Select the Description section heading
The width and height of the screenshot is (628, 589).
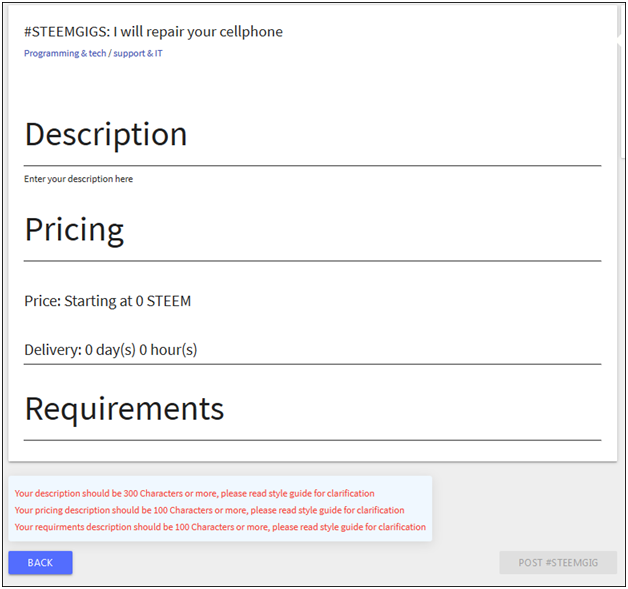106,134
